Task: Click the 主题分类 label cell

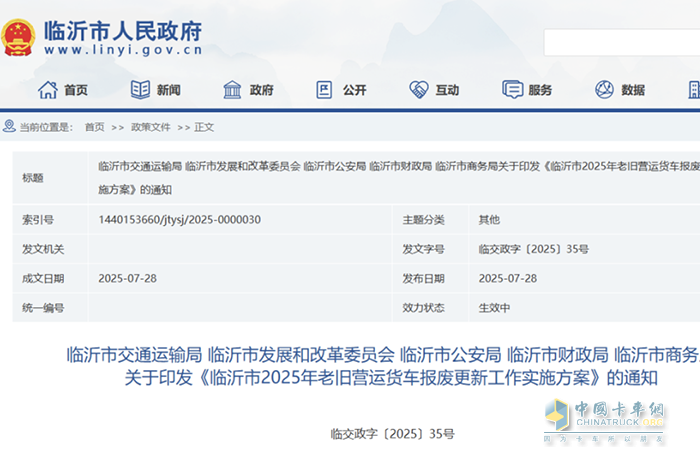Action: click(423, 220)
